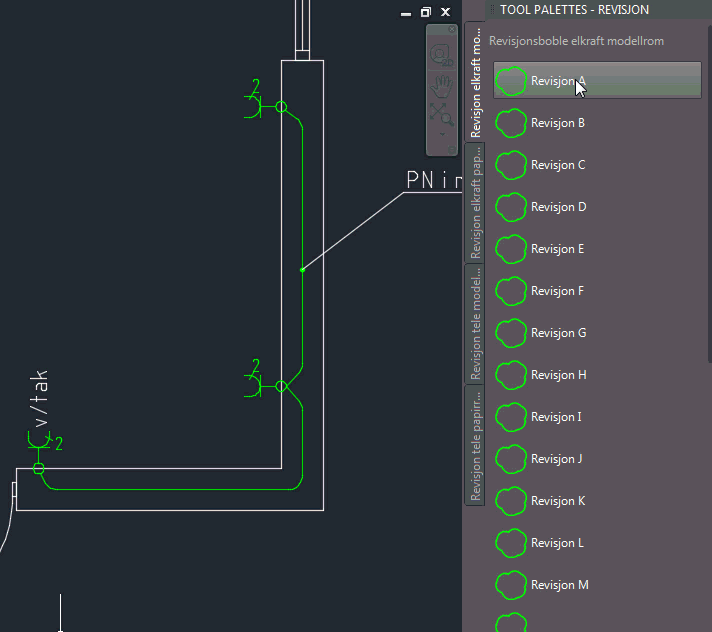Select the Revisjon F cloud icon
Viewport: 712px width, 632px height.
[512, 291]
